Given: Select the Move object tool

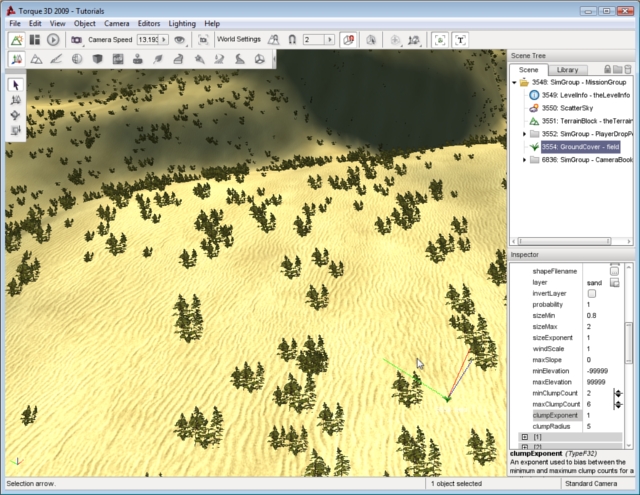Looking at the screenshot, I should coord(16,100).
